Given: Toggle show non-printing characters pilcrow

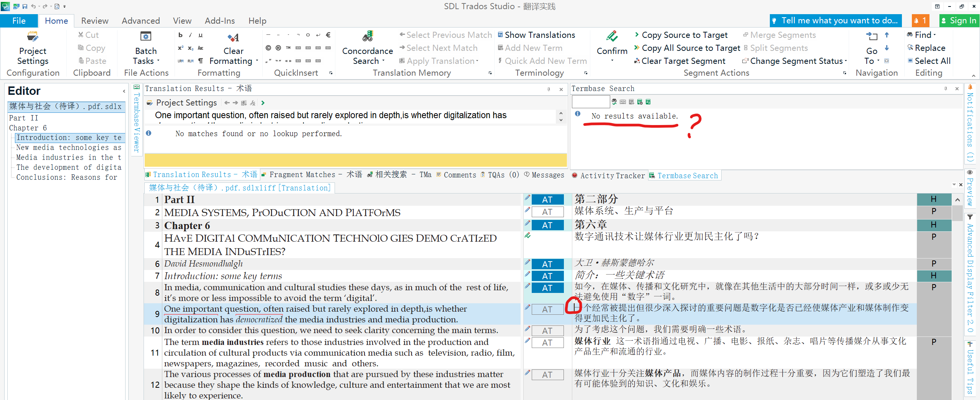Looking at the screenshot, I should [200, 61].
